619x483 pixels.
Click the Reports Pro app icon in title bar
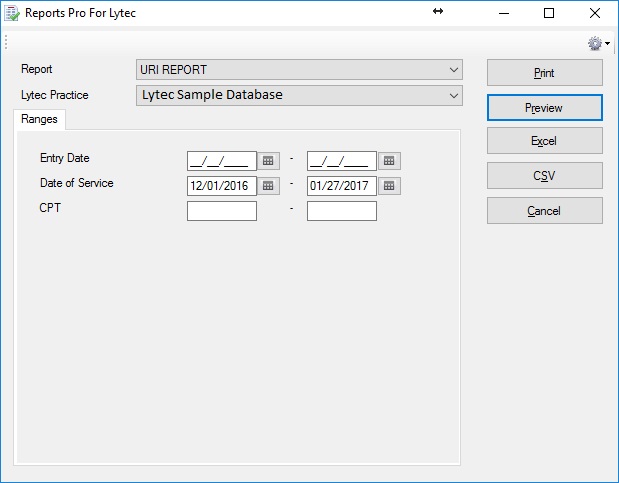(x=11, y=13)
